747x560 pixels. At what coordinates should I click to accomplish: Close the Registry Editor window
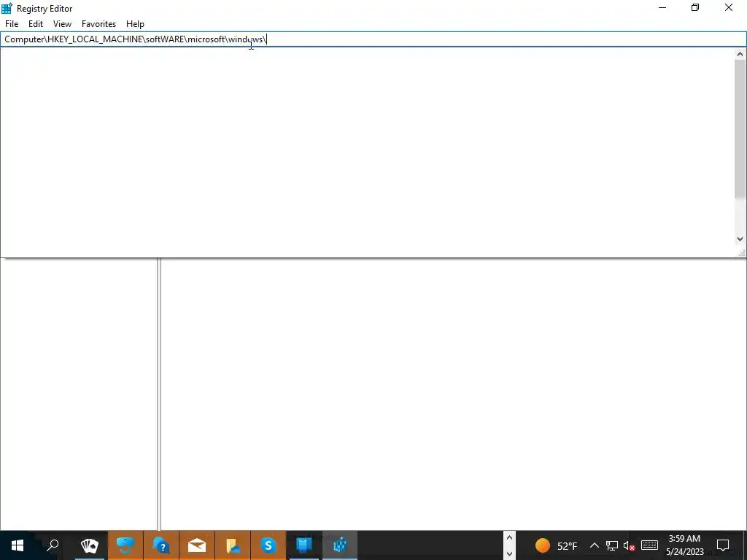click(729, 8)
